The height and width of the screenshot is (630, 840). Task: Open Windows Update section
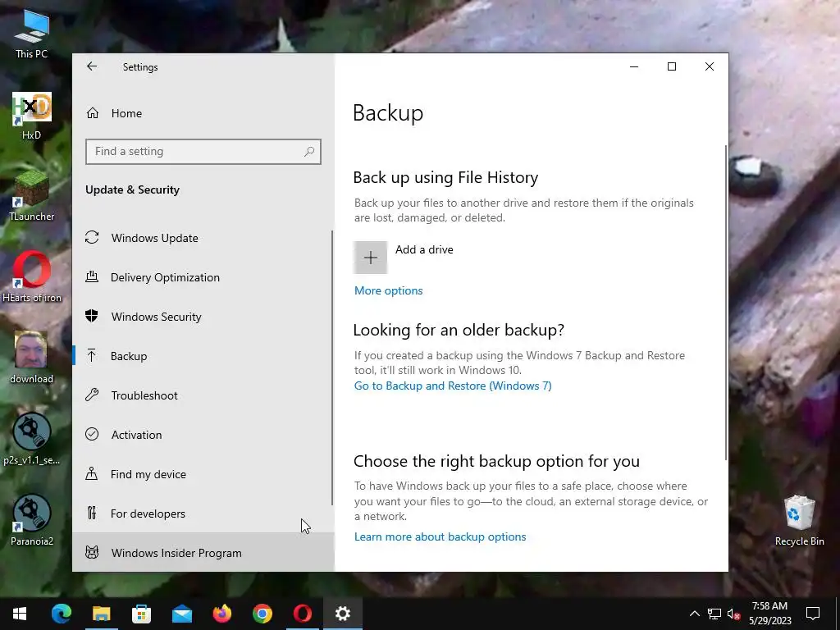click(x=203, y=238)
